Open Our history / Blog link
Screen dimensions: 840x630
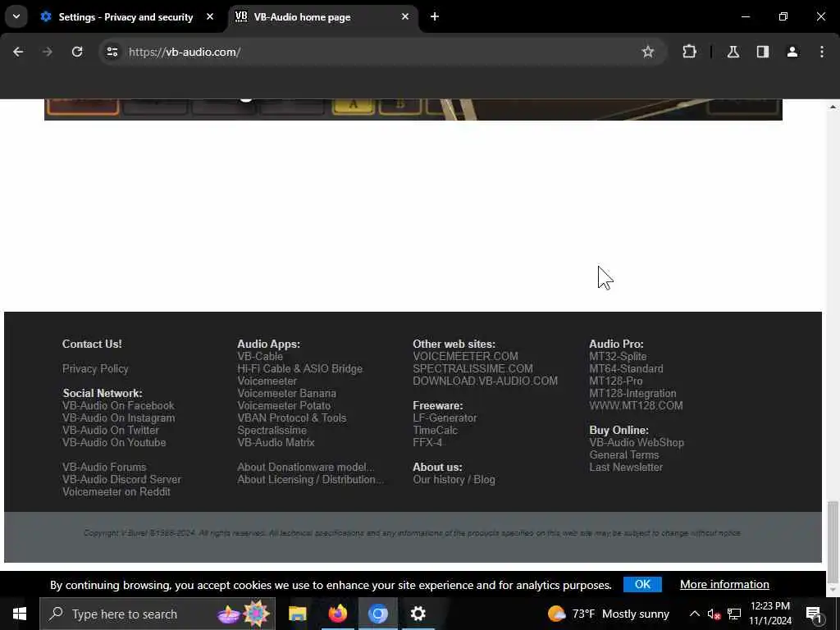tap(454, 479)
